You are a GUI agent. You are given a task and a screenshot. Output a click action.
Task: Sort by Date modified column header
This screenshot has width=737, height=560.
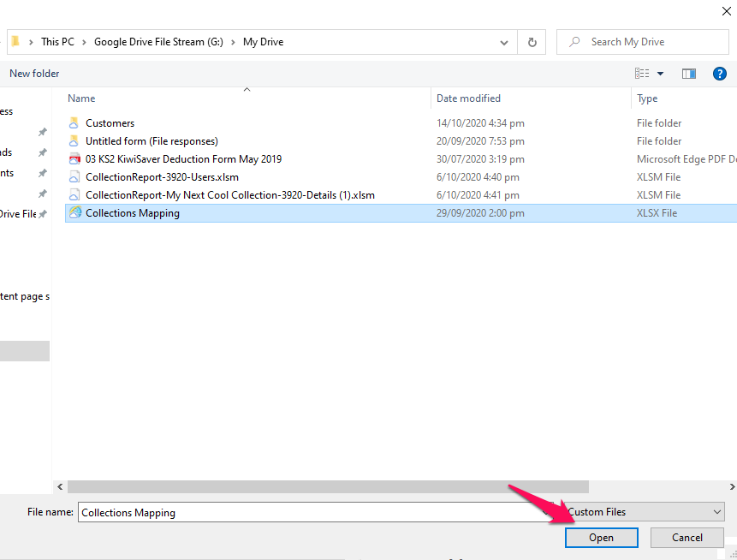point(468,98)
